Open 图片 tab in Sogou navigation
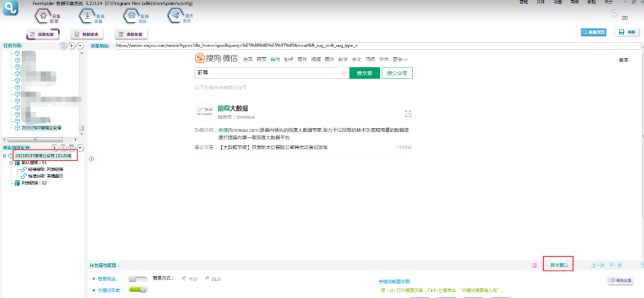The image size is (644, 298). [x=302, y=60]
